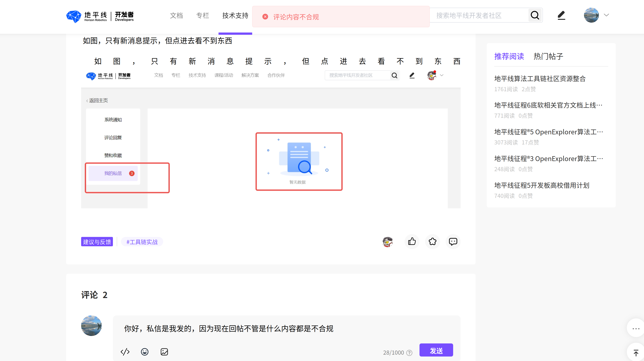Open floating more options ellipsis button
Screen dimensions: 644x361
pos(636,328)
